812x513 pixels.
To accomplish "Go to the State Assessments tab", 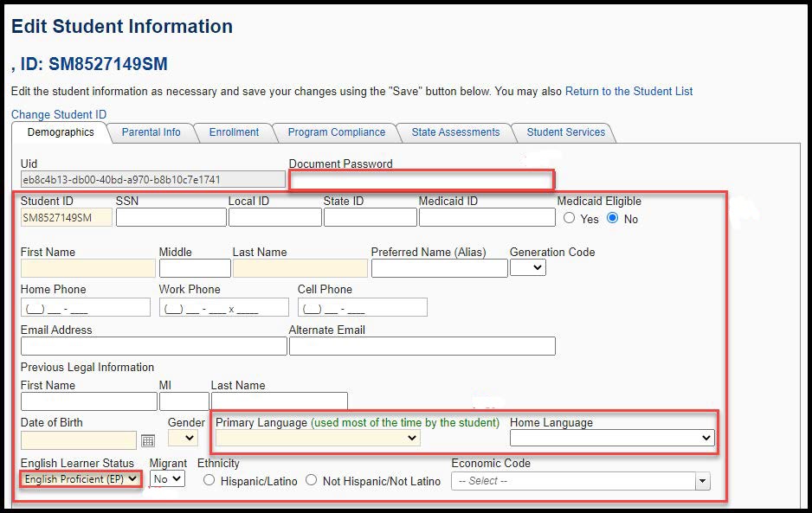I will [x=455, y=132].
